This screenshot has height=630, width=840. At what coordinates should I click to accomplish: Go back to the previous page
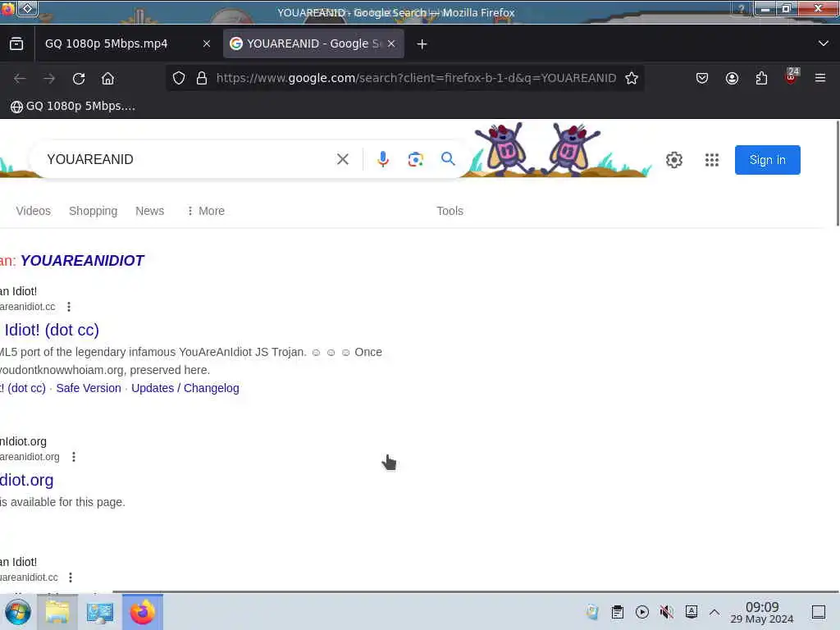[20, 78]
